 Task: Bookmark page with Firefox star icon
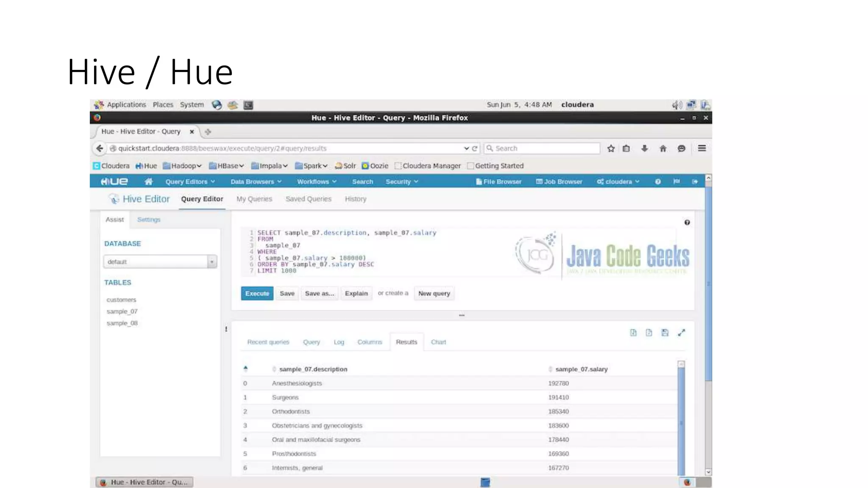click(x=611, y=148)
